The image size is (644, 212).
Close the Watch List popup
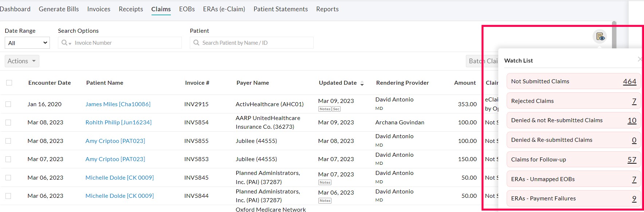pyautogui.click(x=640, y=59)
